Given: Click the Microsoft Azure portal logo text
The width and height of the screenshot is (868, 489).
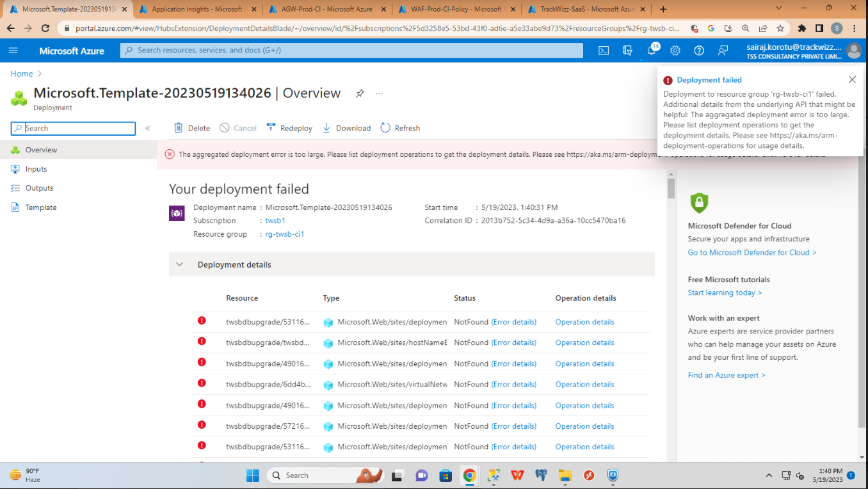Looking at the screenshot, I should (x=72, y=51).
